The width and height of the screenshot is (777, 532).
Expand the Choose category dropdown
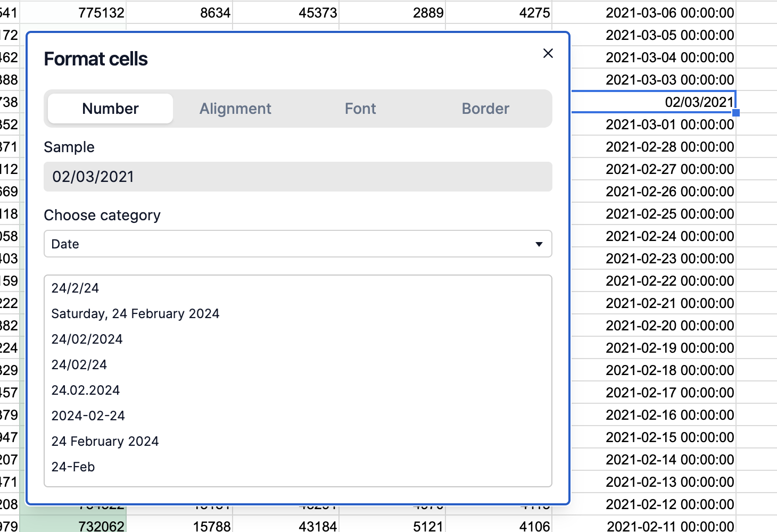coord(297,244)
